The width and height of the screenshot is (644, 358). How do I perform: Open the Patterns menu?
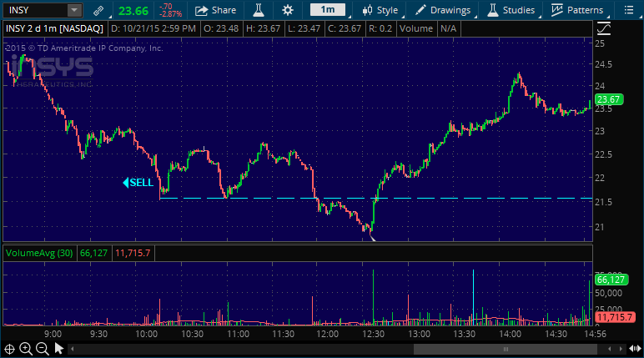point(576,10)
